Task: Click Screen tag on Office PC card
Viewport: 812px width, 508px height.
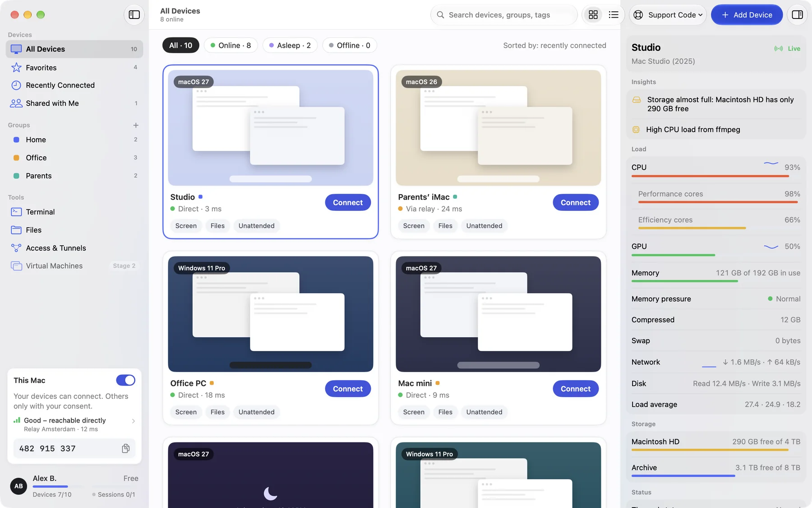Action: coord(186,412)
